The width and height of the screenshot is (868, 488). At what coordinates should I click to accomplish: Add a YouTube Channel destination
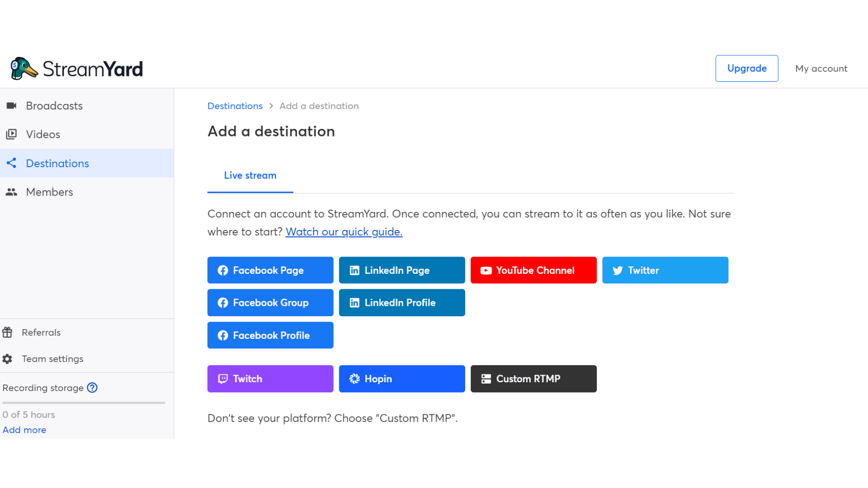533,270
